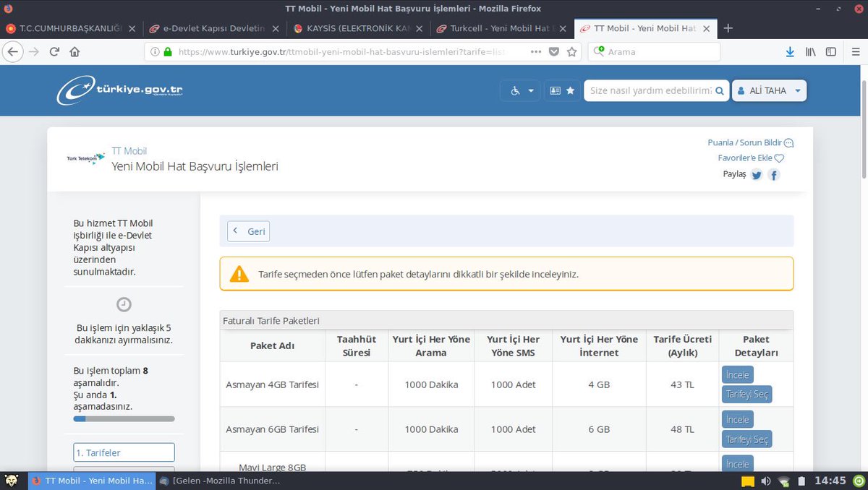Click the Asmayan 4GB Tarifesi cell
Viewport: 868px width, 490px height.
click(x=273, y=384)
